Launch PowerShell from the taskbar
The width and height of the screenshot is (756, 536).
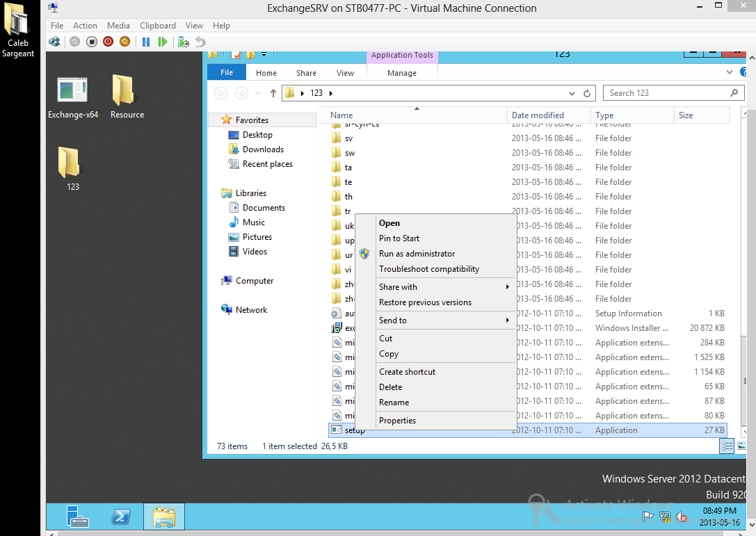[x=120, y=517]
